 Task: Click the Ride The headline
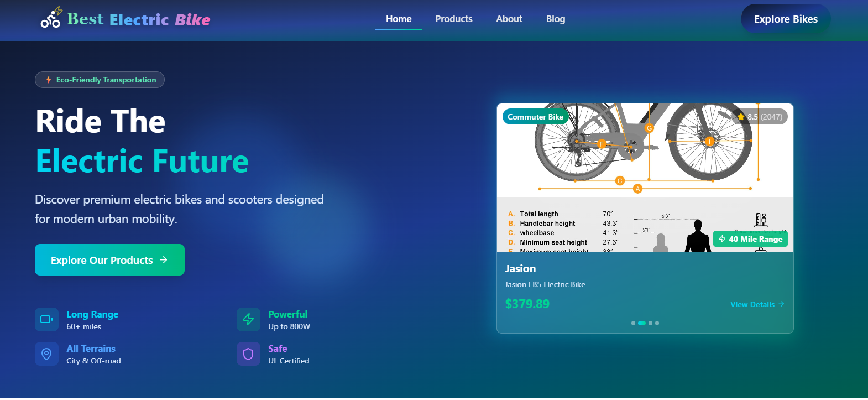tap(101, 121)
